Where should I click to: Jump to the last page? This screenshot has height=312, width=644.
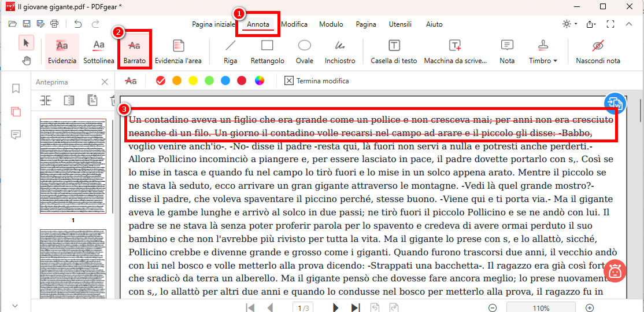click(356, 307)
